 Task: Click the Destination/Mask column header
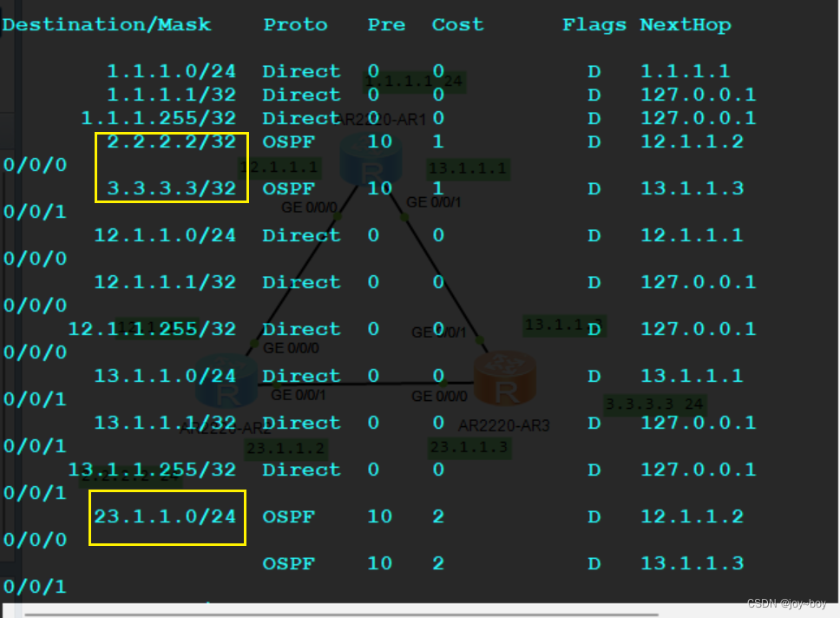point(106,24)
